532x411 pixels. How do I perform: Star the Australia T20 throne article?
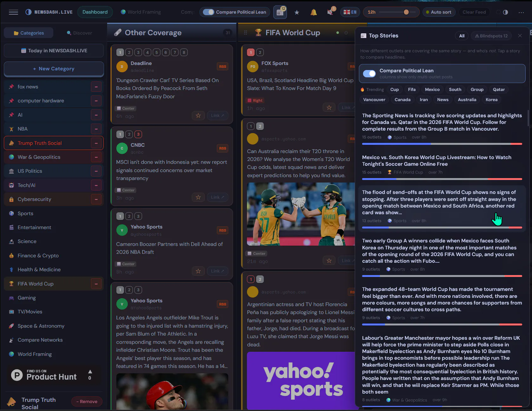pos(329,260)
